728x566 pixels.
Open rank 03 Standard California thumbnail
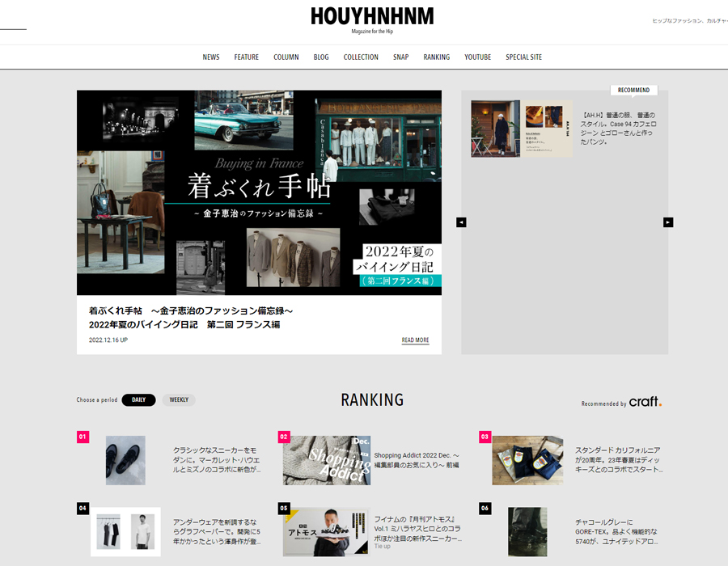coord(527,460)
